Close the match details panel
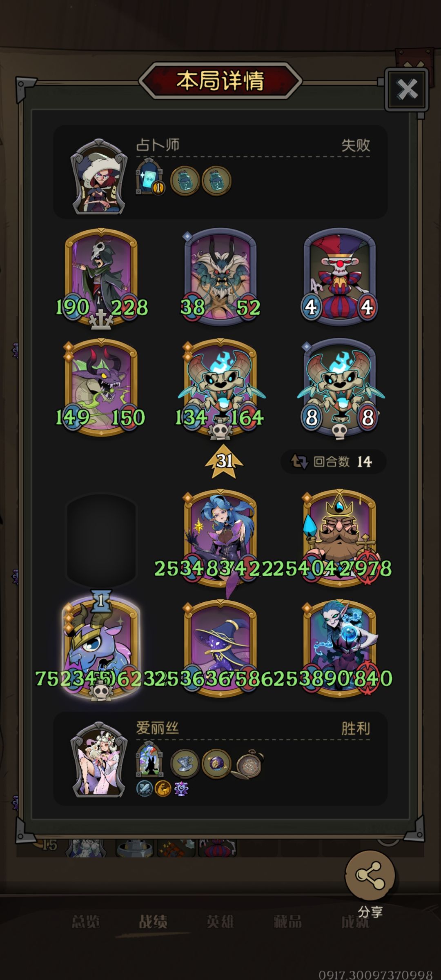The image size is (441, 980). [406, 89]
